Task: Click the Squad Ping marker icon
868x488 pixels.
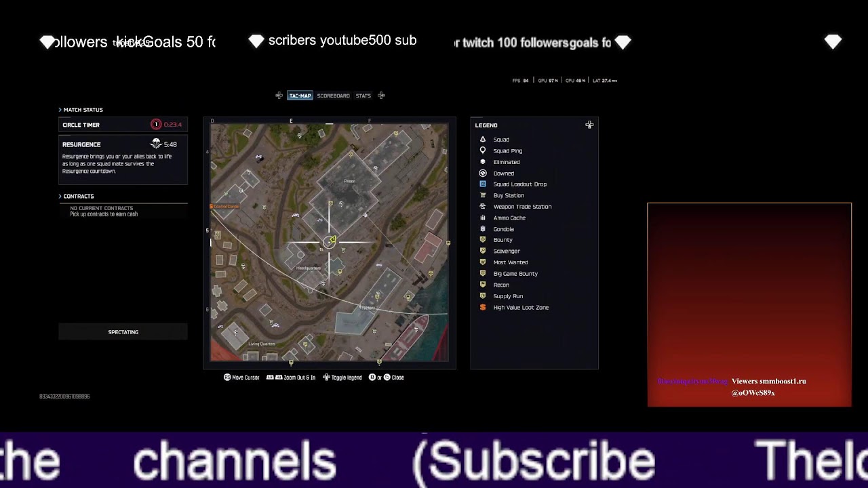Action: (x=483, y=150)
